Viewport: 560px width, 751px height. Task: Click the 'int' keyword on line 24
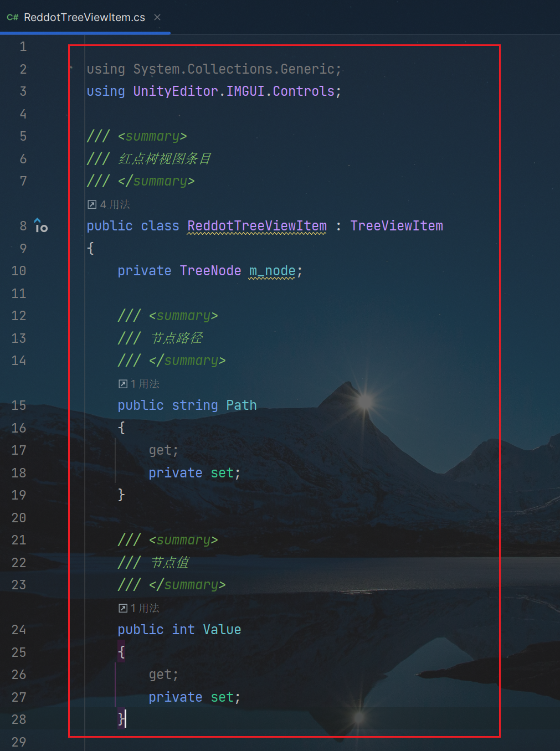point(183,630)
